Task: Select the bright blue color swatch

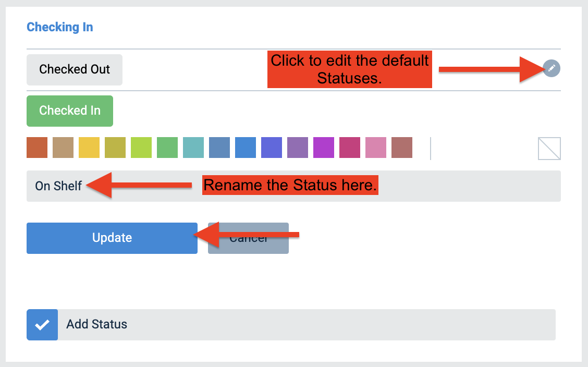Action: [246, 148]
